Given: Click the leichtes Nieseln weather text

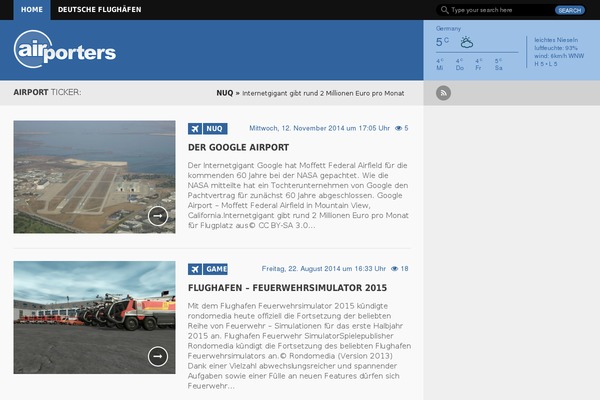Looking at the screenshot, I should [x=556, y=40].
